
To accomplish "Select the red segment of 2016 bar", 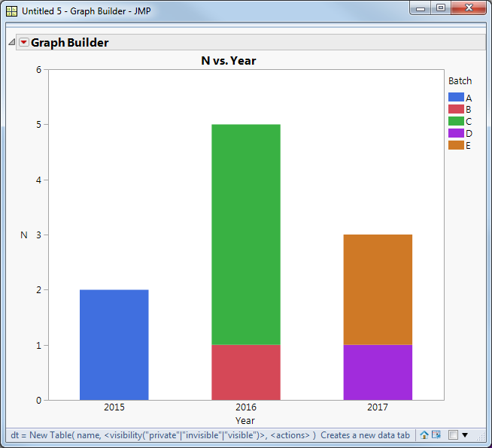I will click(246, 372).
